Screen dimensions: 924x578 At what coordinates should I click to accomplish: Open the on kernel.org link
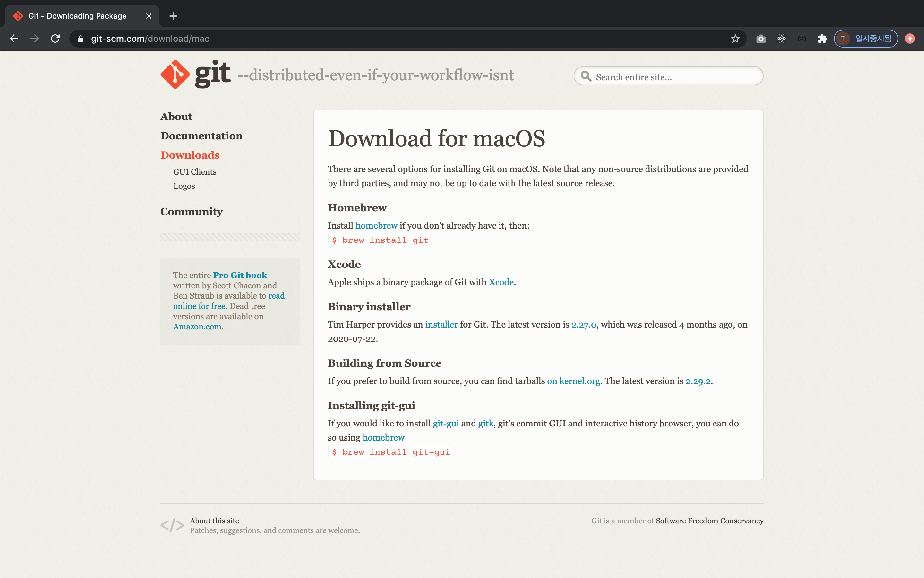(x=574, y=381)
